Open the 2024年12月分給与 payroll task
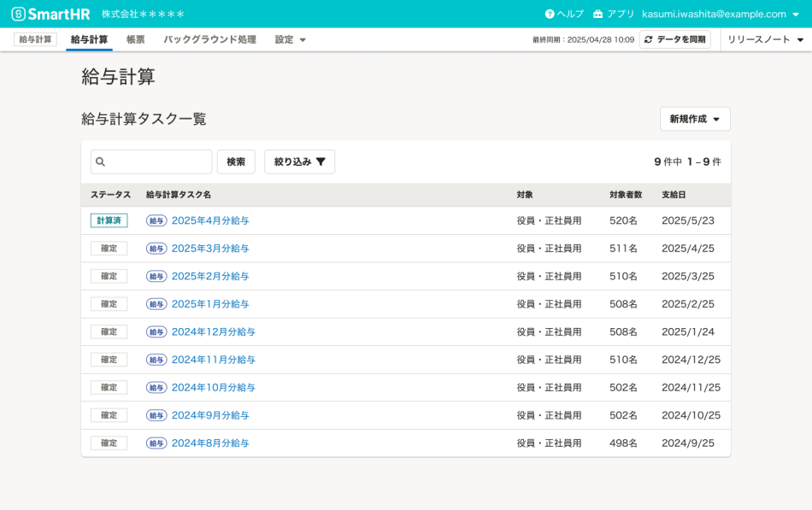Viewport: 812px width, 510px height. point(215,331)
